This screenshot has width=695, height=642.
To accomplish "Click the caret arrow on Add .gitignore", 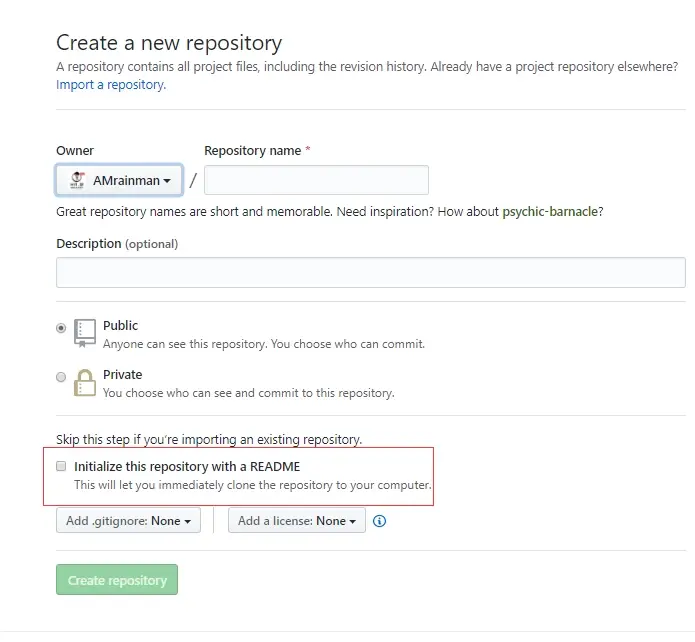I will [187, 521].
